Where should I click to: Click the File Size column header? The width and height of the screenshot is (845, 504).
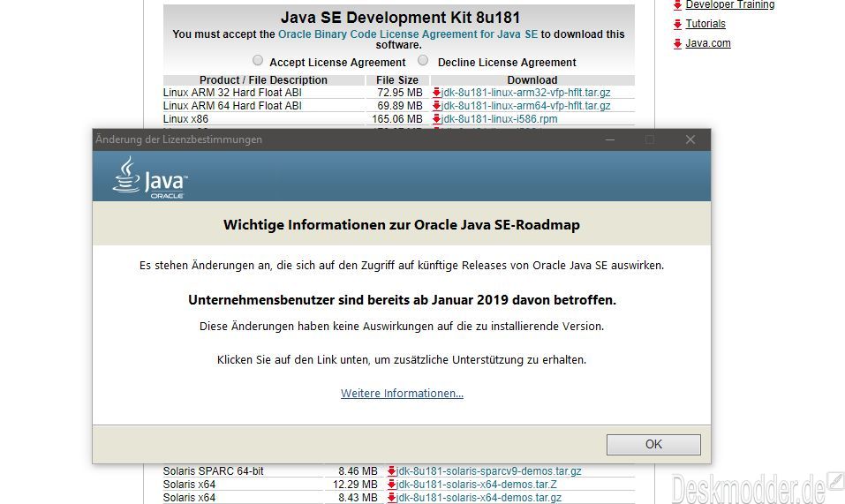click(397, 79)
